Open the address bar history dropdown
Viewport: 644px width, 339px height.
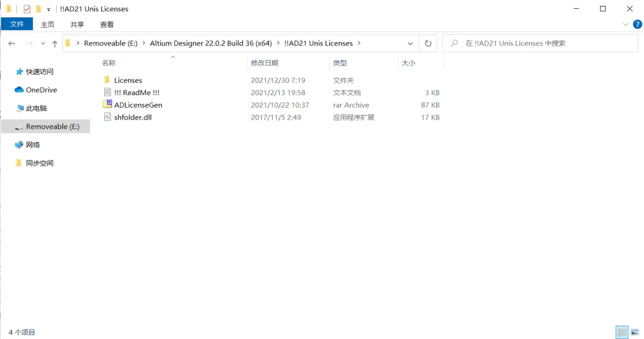(x=410, y=44)
